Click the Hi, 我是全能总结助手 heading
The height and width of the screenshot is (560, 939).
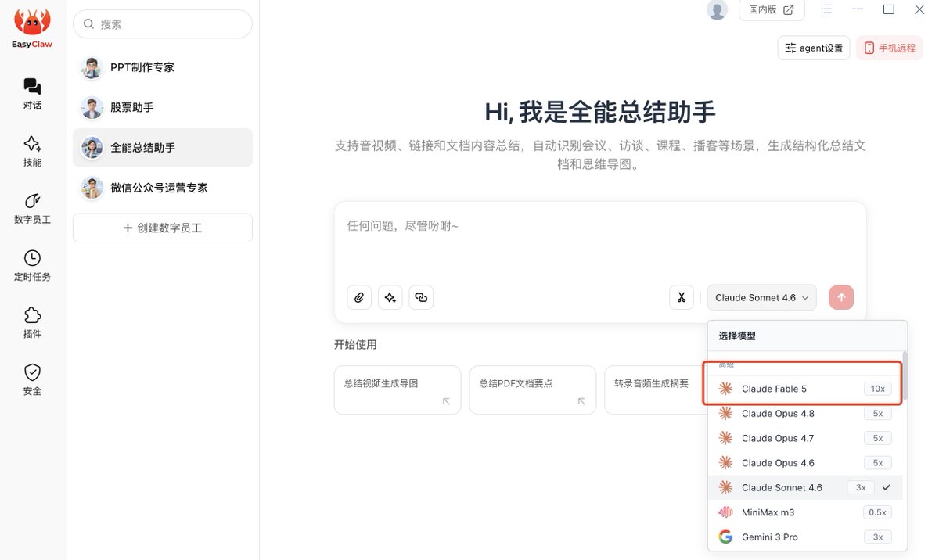(600, 112)
